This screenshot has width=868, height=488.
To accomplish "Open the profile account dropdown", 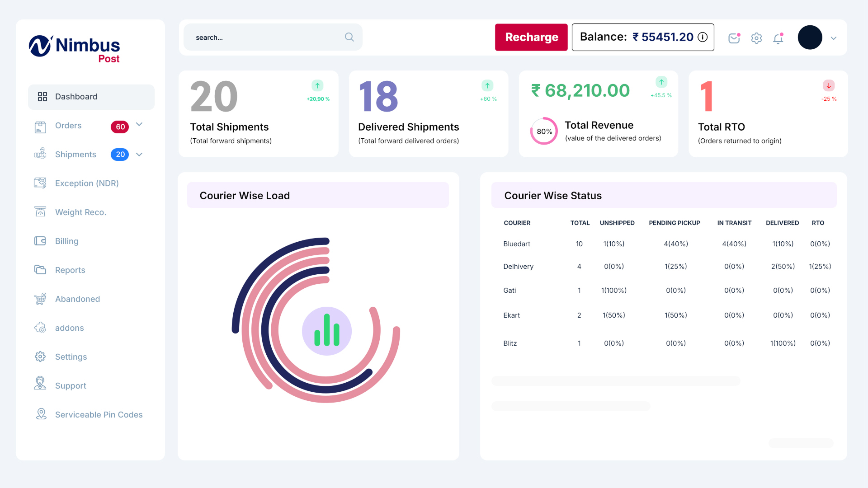I will (x=834, y=38).
